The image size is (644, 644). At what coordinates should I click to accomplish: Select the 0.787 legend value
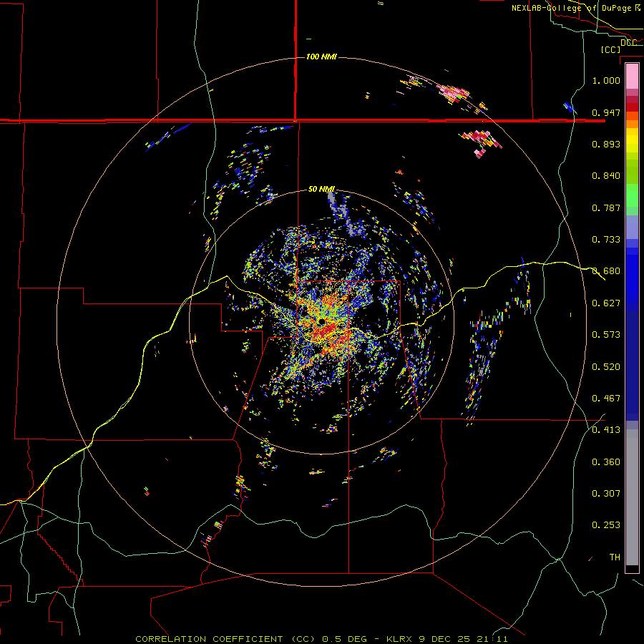[x=606, y=208]
